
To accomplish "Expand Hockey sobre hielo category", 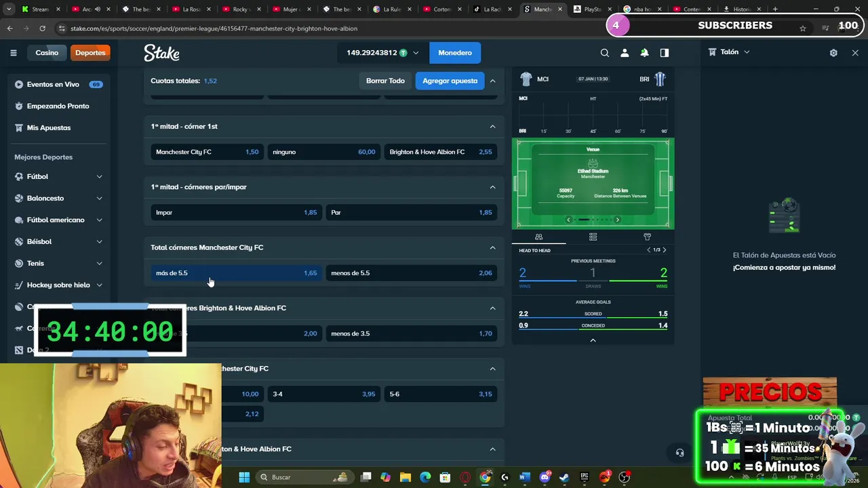I will (x=99, y=285).
